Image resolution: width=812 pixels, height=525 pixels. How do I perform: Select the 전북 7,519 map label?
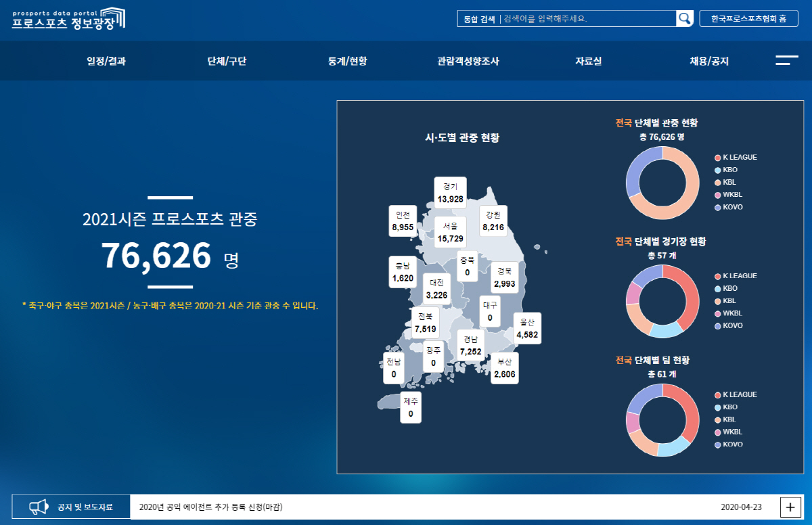pos(425,322)
